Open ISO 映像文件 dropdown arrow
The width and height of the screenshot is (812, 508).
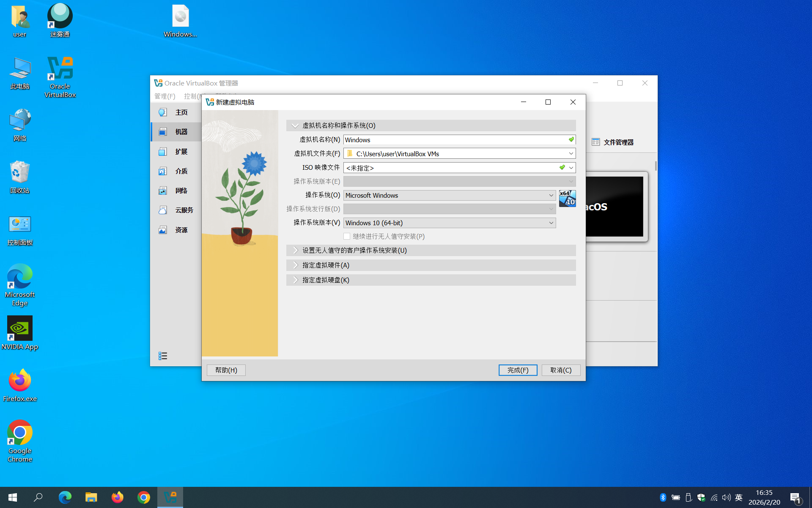click(571, 168)
